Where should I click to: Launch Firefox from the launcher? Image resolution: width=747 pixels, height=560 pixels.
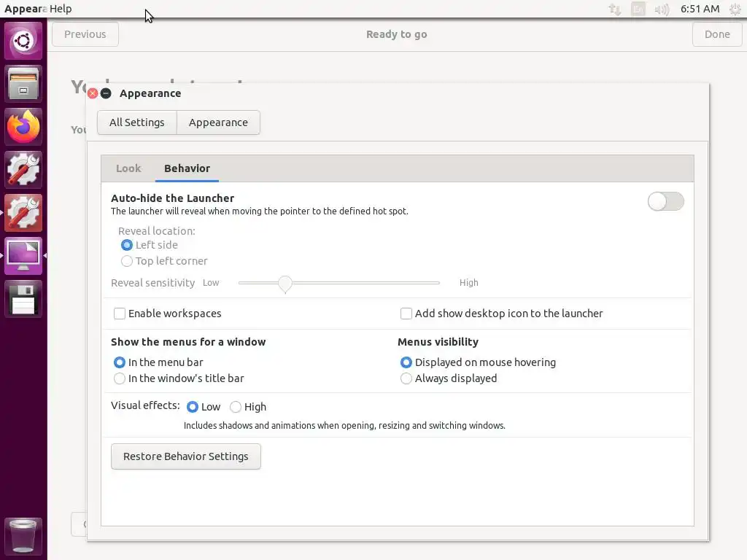tap(24, 126)
